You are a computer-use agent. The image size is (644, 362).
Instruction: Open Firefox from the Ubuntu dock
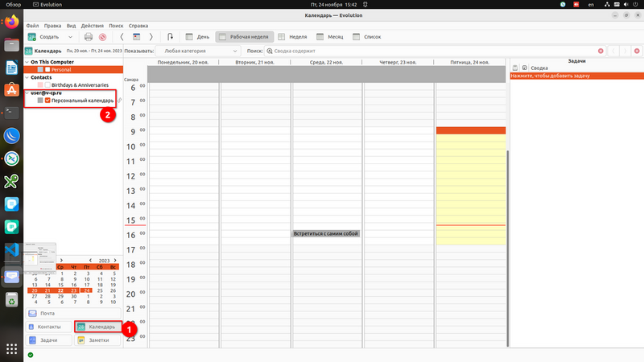[x=11, y=22]
